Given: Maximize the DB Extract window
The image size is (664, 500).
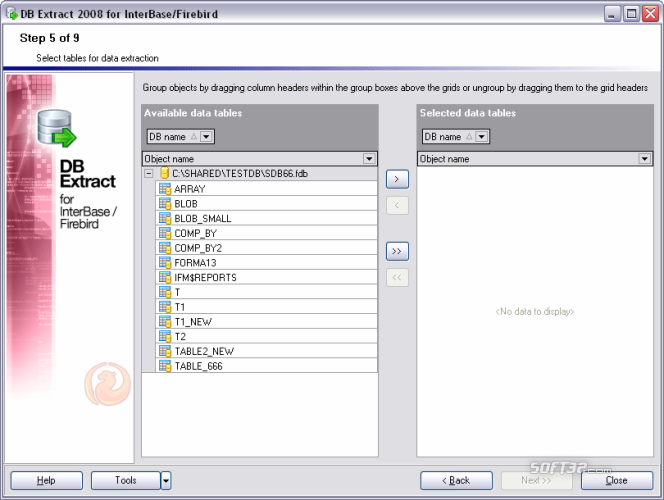Looking at the screenshot, I should [631, 14].
